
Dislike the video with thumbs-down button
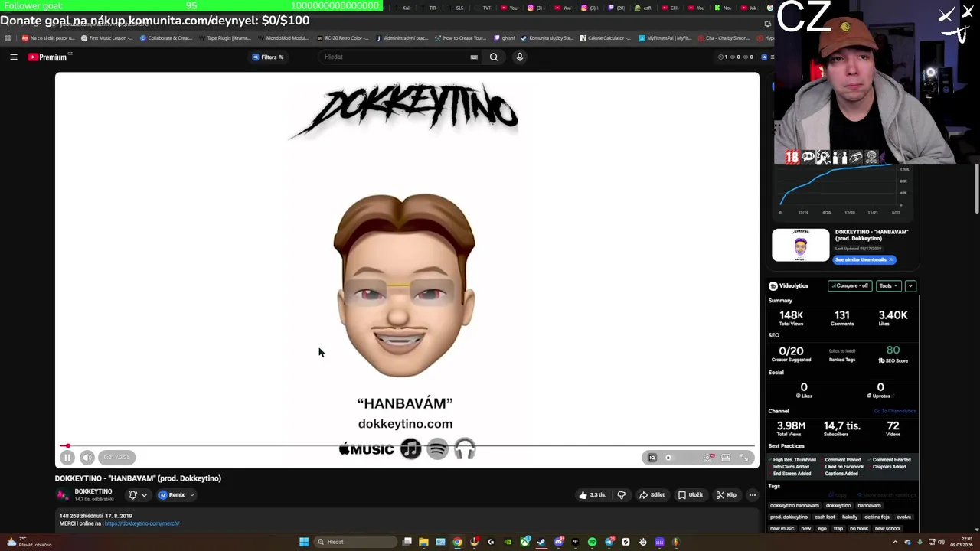coord(621,495)
